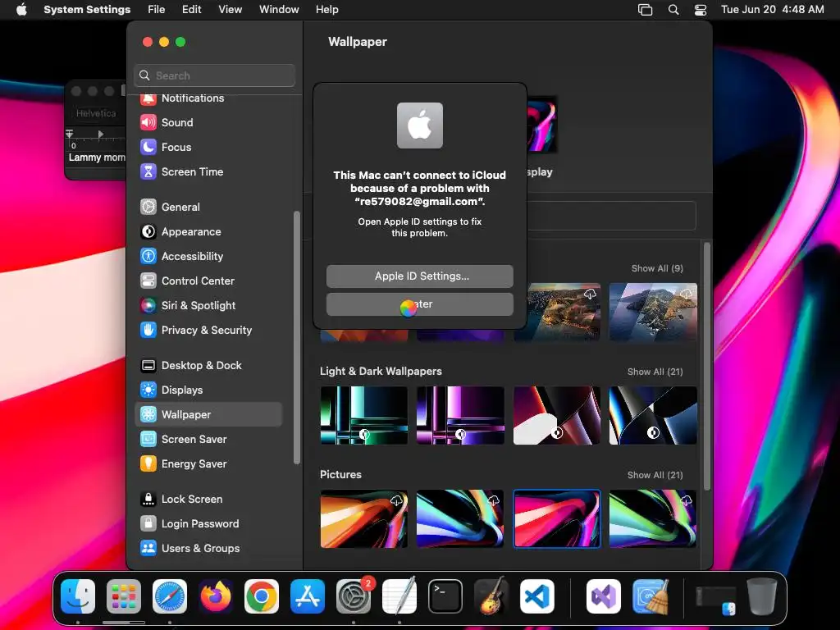Click the sidebar vertical scrollbar
840x630 pixels.
tap(297, 337)
